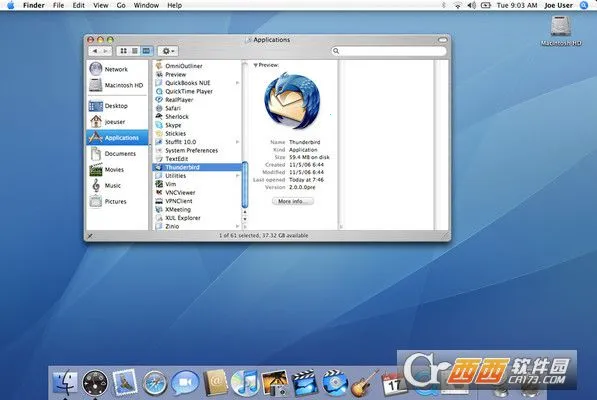Click the scroll down arrow in list
The height and width of the screenshot is (400, 597).
[x=245, y=219]
